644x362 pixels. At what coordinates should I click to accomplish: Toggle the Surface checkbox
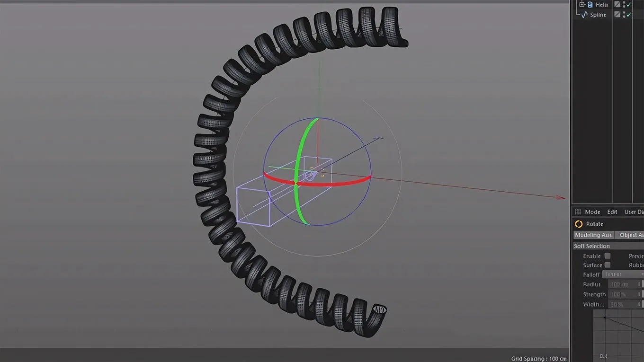point(607,264)
